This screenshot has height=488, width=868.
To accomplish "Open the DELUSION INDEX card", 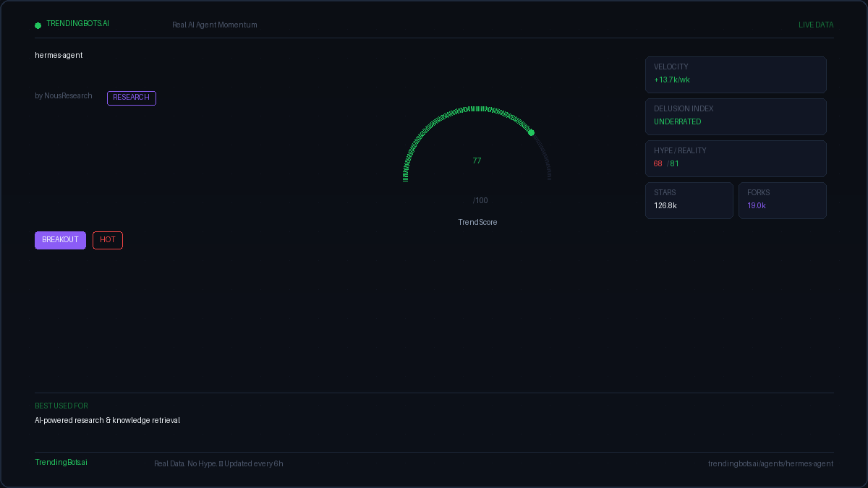I will click(x=736, y=116).
